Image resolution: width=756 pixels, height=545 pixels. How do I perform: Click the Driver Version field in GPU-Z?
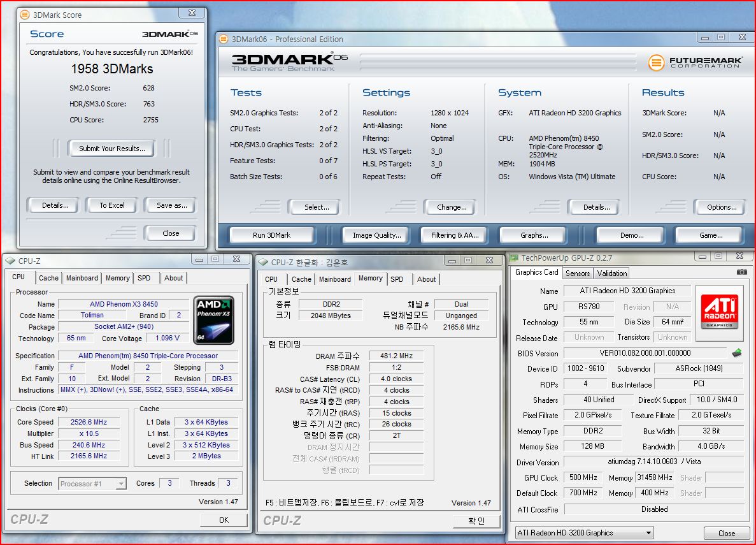pos(654,461)
